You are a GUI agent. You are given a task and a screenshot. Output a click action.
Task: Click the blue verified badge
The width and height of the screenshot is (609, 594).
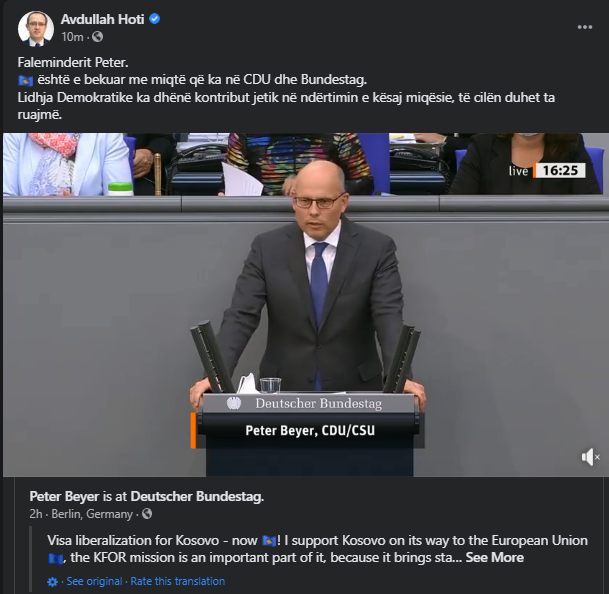[x=155, y=19]
